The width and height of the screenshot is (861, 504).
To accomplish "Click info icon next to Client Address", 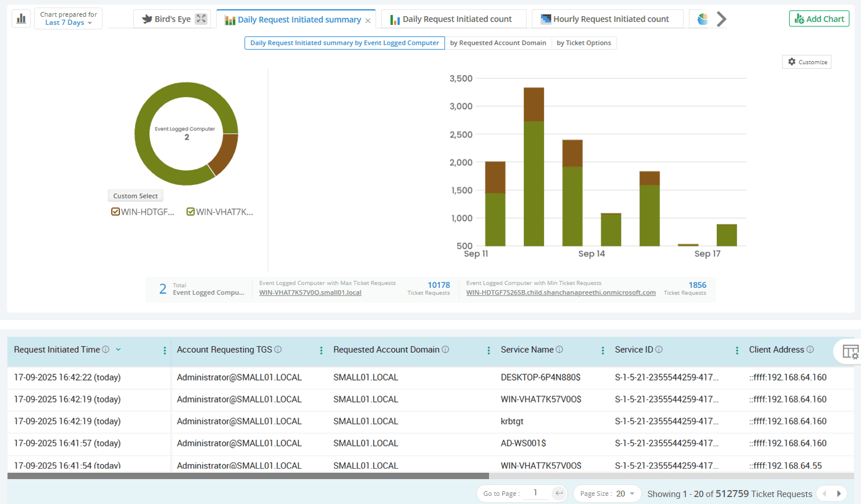I will coord(810,349).
